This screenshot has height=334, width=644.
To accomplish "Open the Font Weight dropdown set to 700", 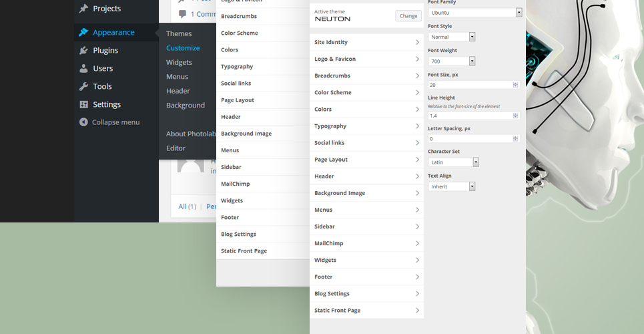I will pyautogui.click(x=452, y=61).
